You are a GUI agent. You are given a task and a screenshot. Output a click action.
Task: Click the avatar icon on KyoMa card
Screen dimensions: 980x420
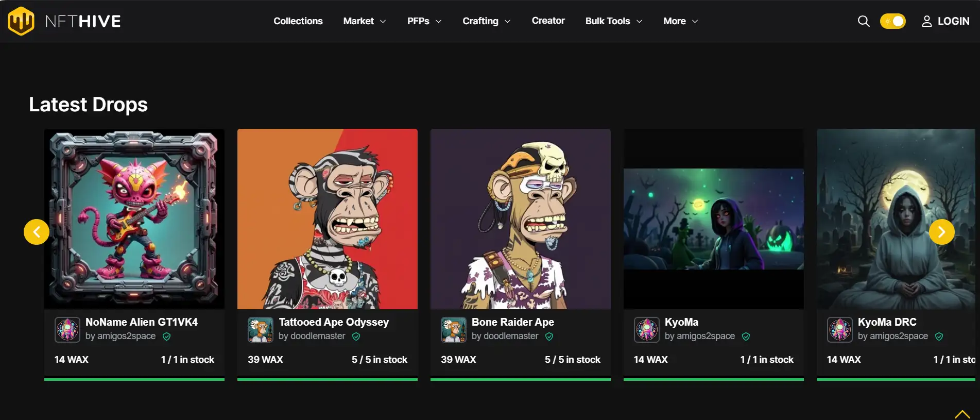tap(647, 329)
